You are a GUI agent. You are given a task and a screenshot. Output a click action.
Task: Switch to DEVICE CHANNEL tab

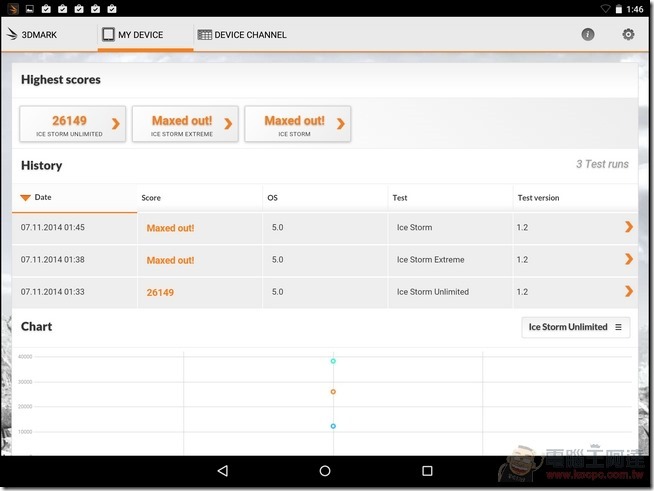click(242, 35)
